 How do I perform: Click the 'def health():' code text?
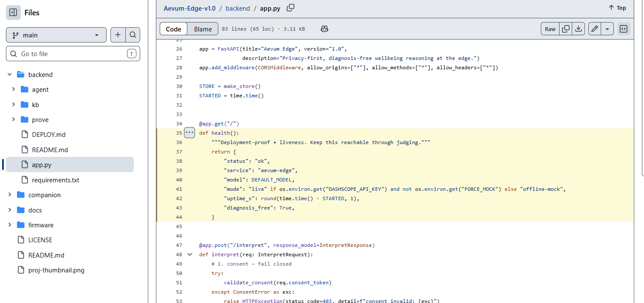tap(219, 133)
